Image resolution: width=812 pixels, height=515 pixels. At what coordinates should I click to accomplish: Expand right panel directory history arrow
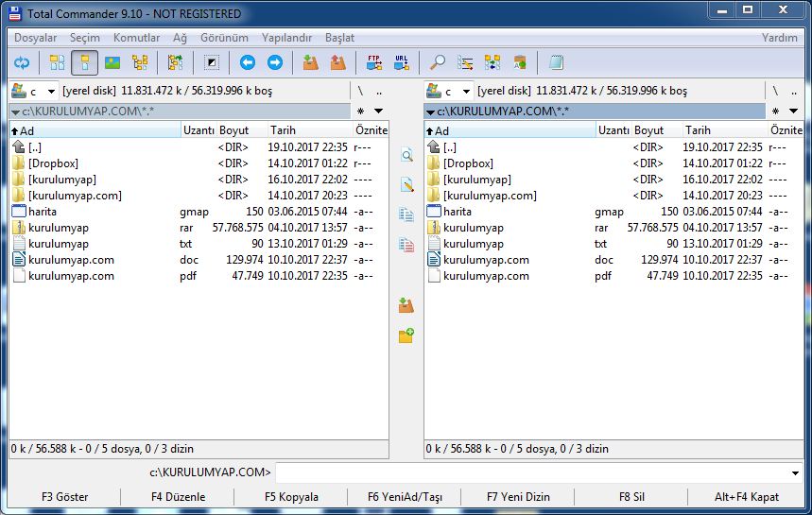tap(793, 111)
